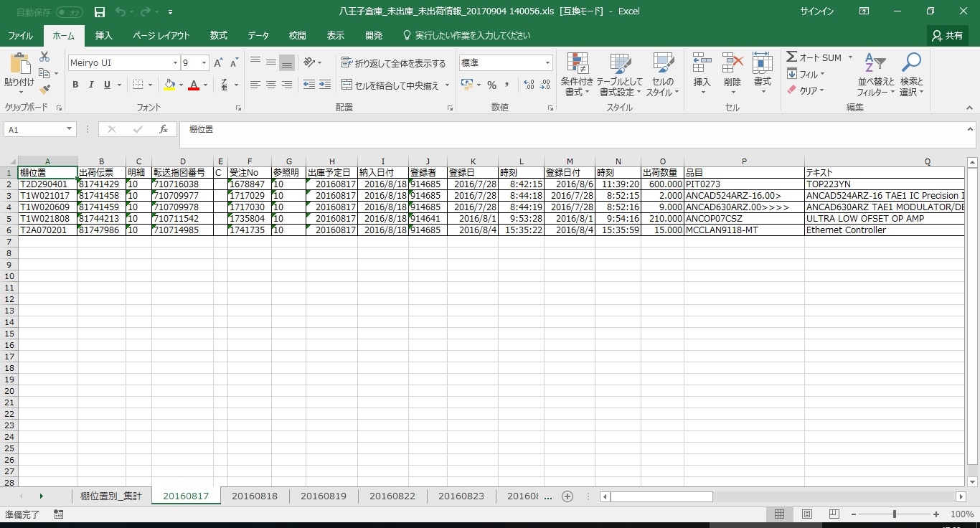This screenshot has height=528, width=980.
Task: Click the New Sheet plus icon
Action: pos(567,496)
